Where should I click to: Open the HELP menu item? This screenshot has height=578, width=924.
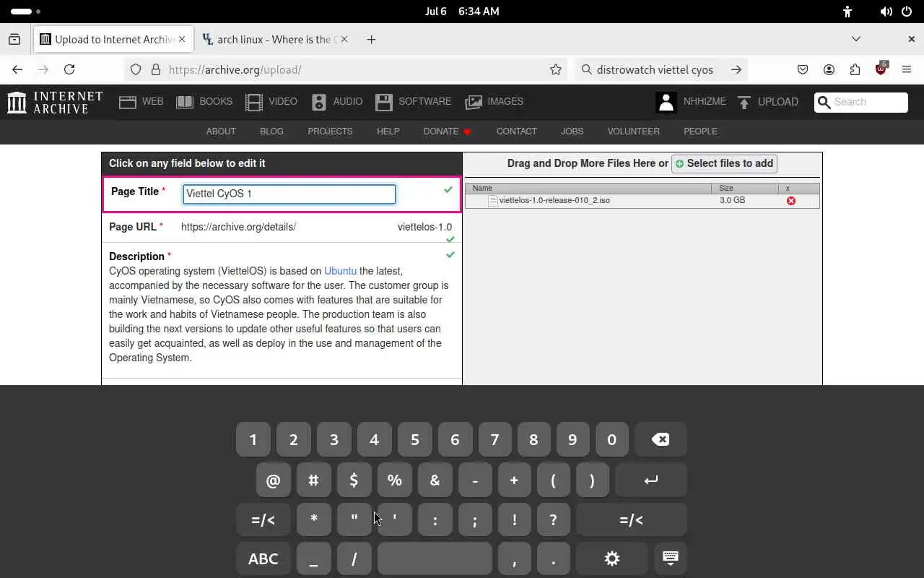[388, 131]
